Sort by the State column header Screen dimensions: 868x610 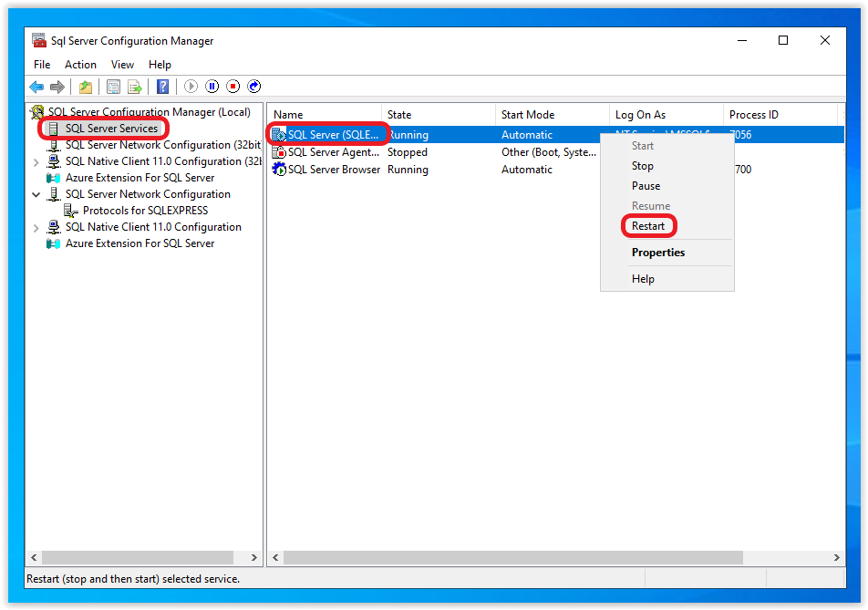pos(439,115)
